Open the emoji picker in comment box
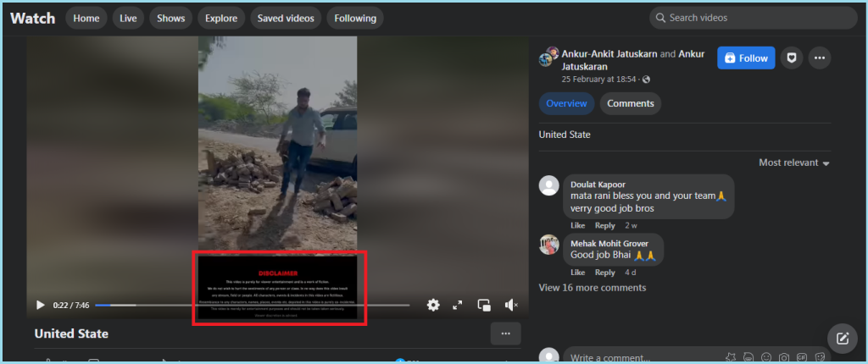 tap(766, 357)
